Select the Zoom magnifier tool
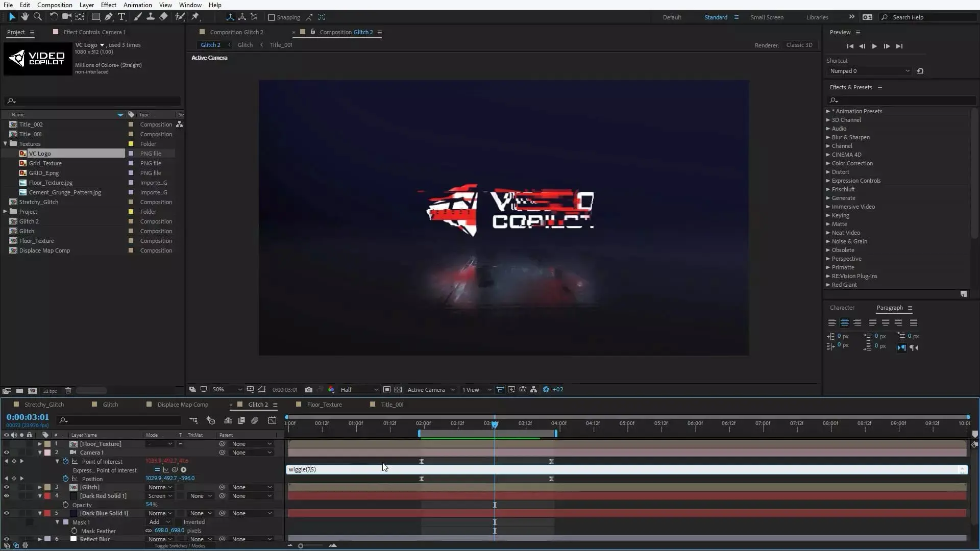 37,17
